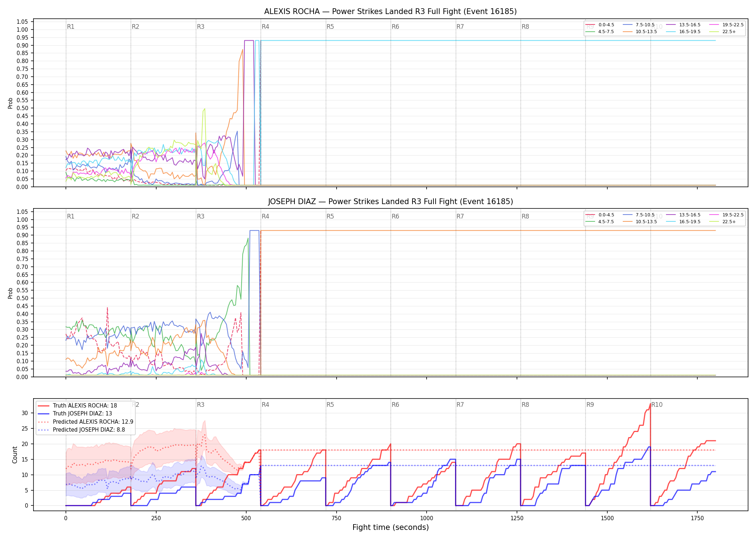This screenshot has height=540, width=756.
Task: Click the R10 round label in the Count chart
Action: pos(657,405)
